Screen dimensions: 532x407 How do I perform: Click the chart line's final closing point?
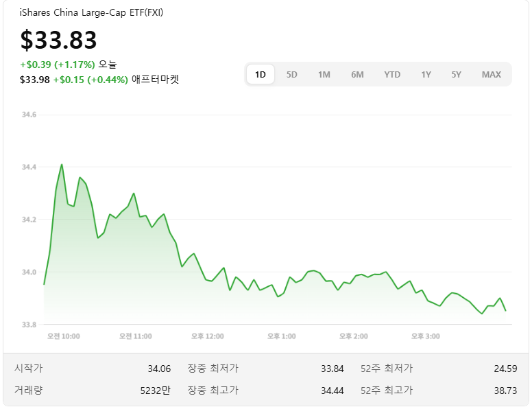point(505,310)
